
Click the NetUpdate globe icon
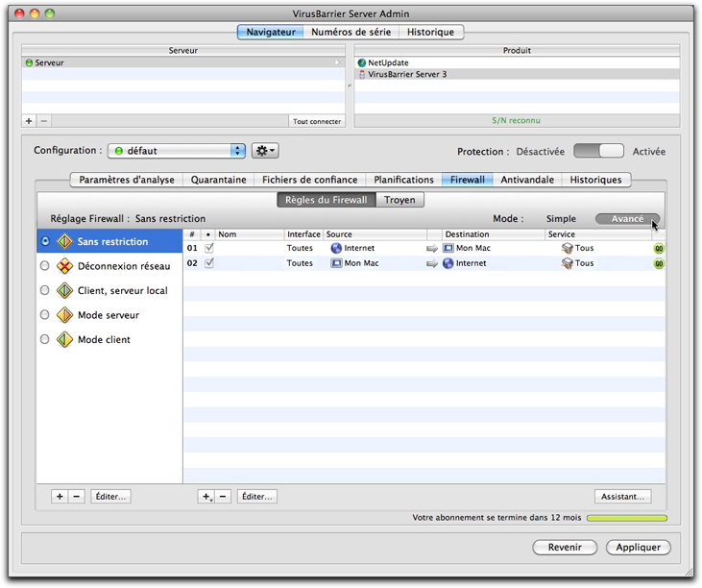[362, 62]
